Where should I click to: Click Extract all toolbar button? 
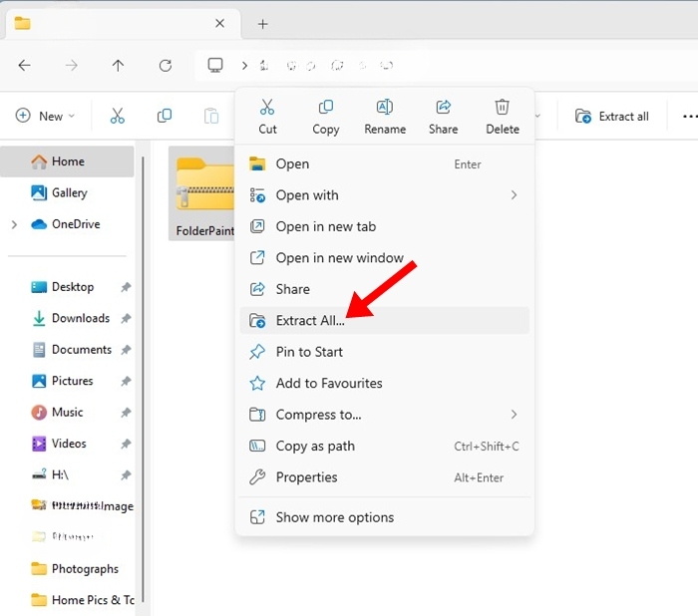611,117
